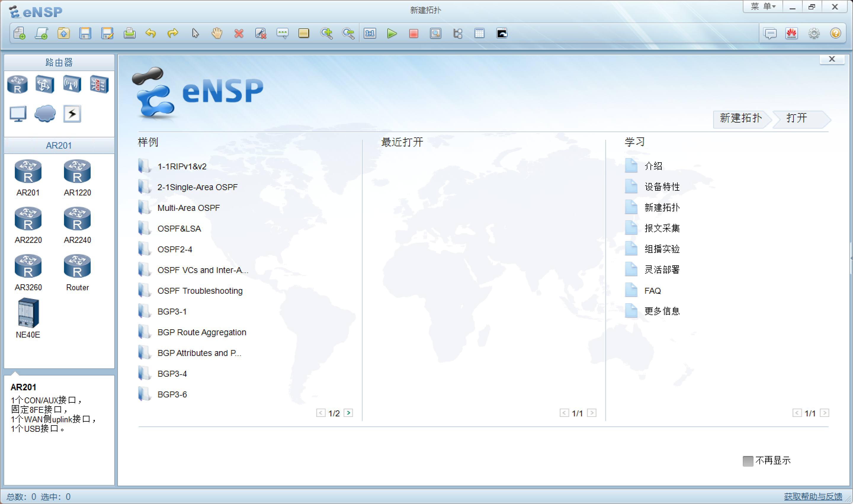Select the pointer restore tool

(195, 33)
